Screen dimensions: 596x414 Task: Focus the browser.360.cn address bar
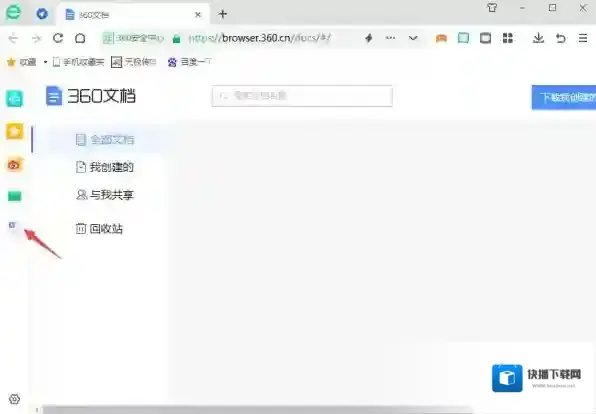(x=260, y=38)
